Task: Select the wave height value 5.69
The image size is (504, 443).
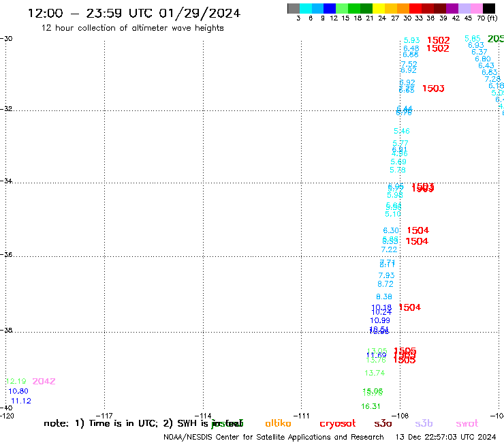Action: (x=398, y=162)
